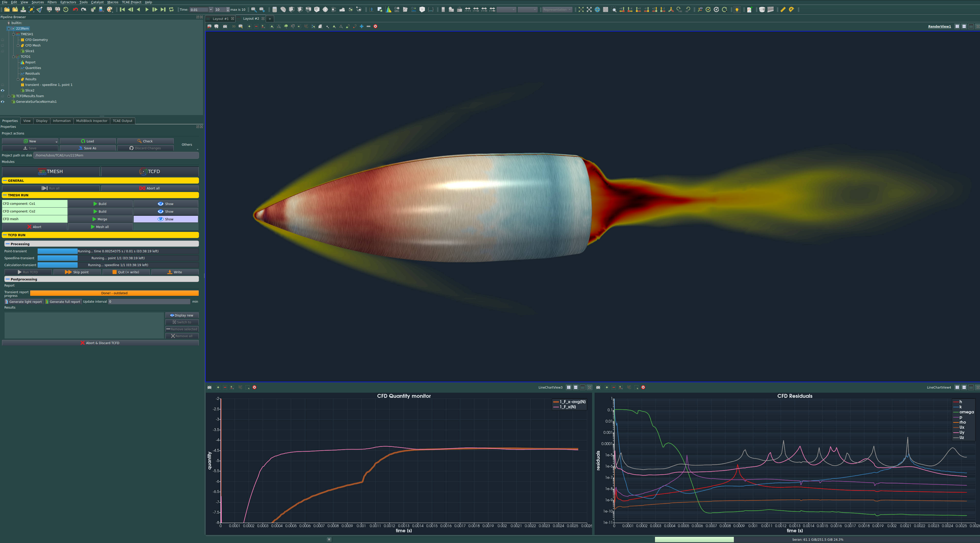Split RenderView1 horizontally
980x543 pixels.
tap(957, 26)
